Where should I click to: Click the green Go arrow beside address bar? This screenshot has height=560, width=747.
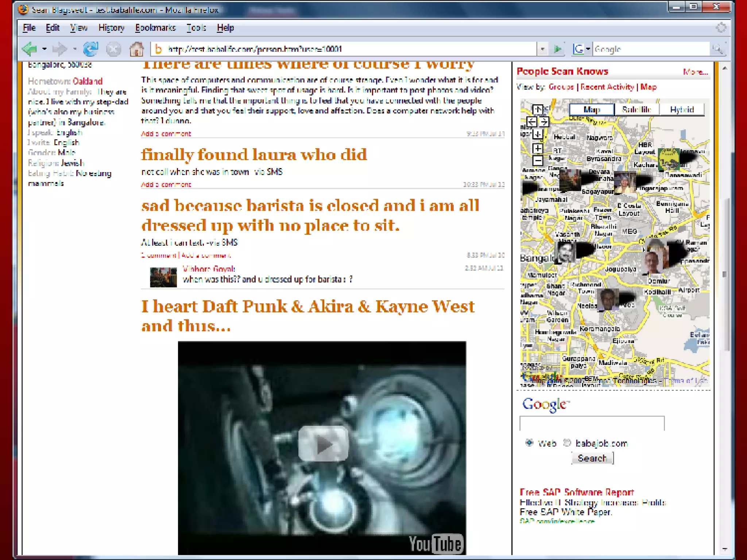click(x=557, y=49)
